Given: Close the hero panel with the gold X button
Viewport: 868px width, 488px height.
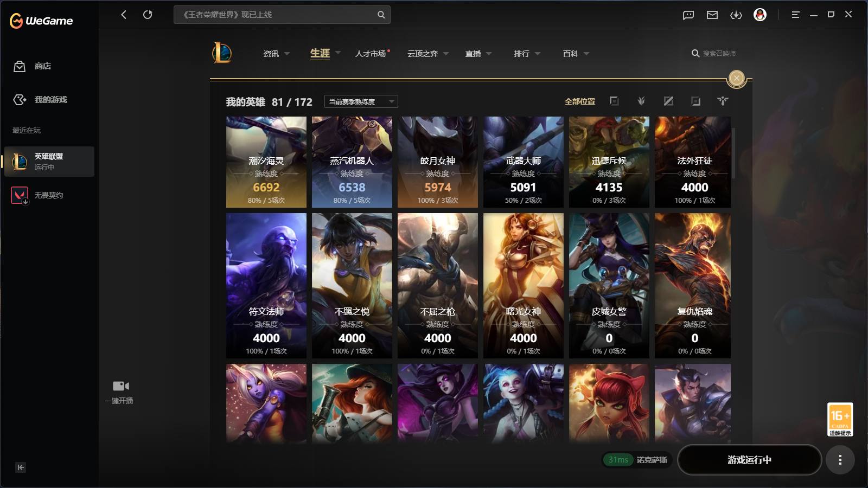Looking at the screenshot, I should coord(736,78).
